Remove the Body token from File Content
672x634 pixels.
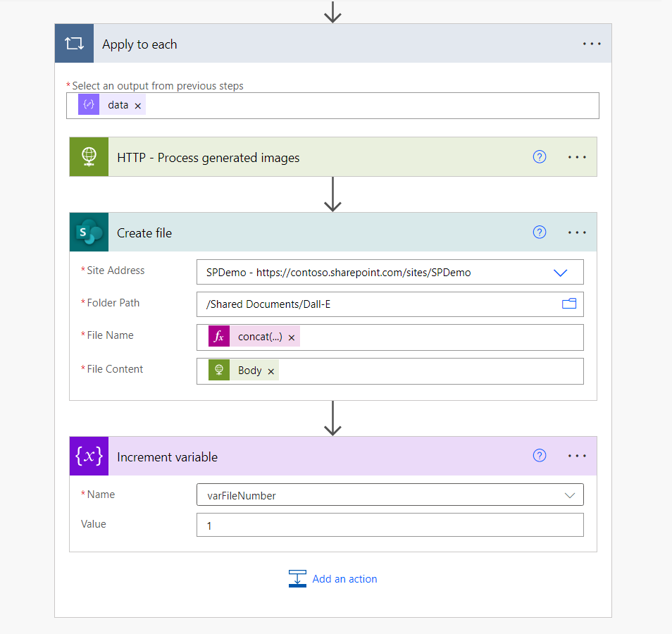click(270, 371)
